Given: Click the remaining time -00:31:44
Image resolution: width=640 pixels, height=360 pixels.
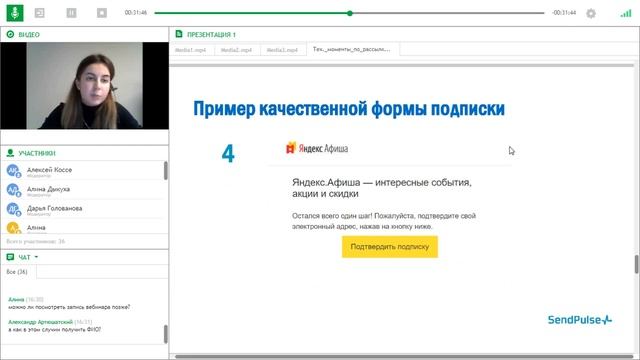Looking at the screenshot, I should 564,13.
